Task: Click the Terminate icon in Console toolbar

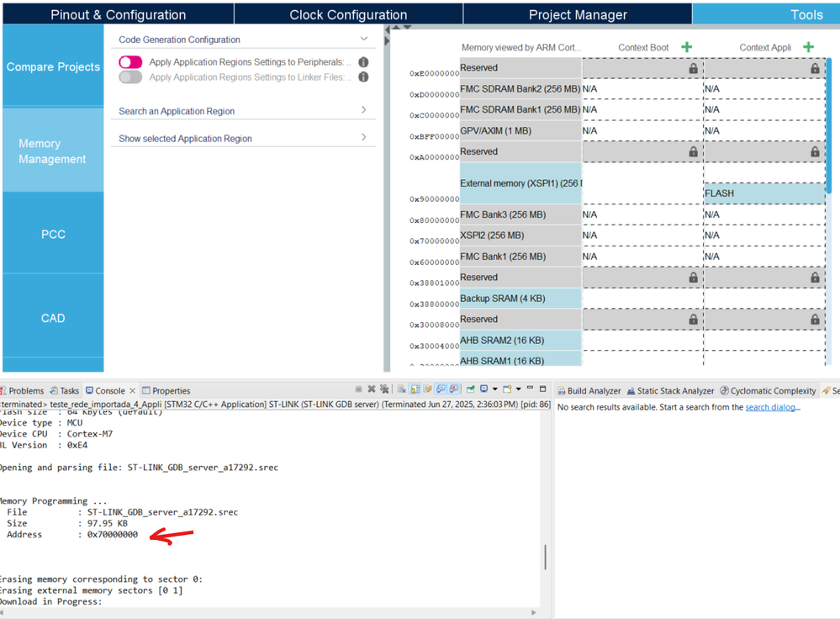Action: point(358,389)
